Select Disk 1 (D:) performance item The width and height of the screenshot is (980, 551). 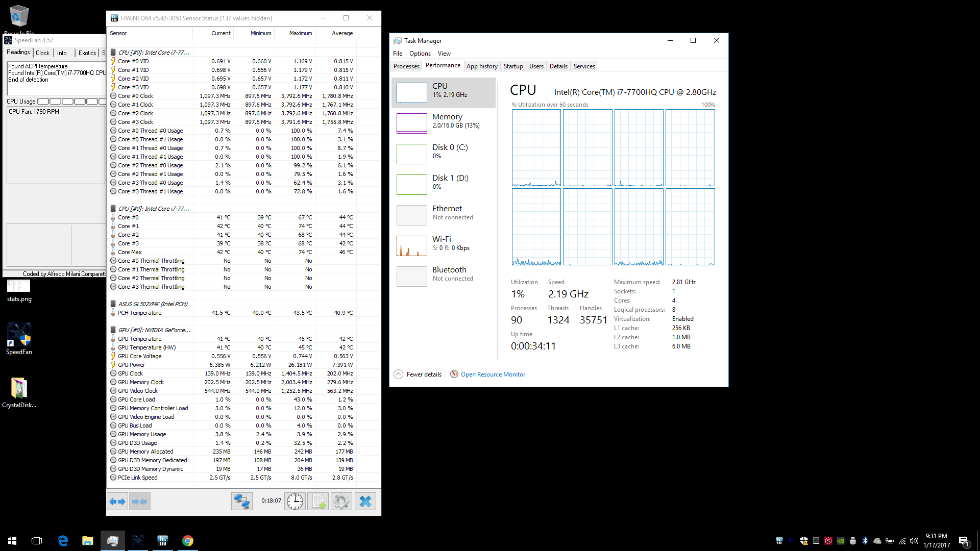tap(444, 184)
